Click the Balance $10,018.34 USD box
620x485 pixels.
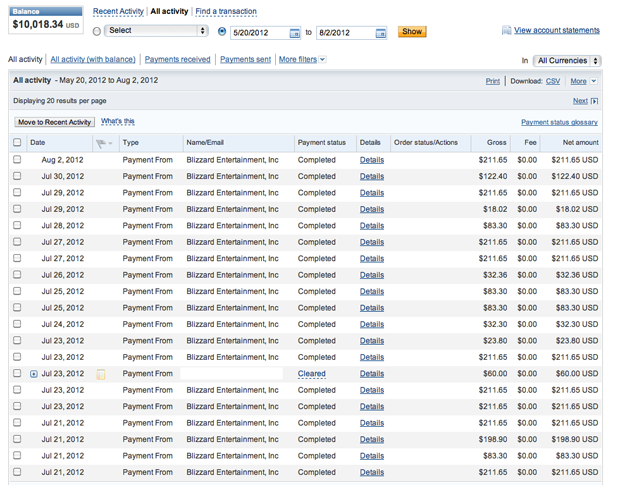click(46, 20)
